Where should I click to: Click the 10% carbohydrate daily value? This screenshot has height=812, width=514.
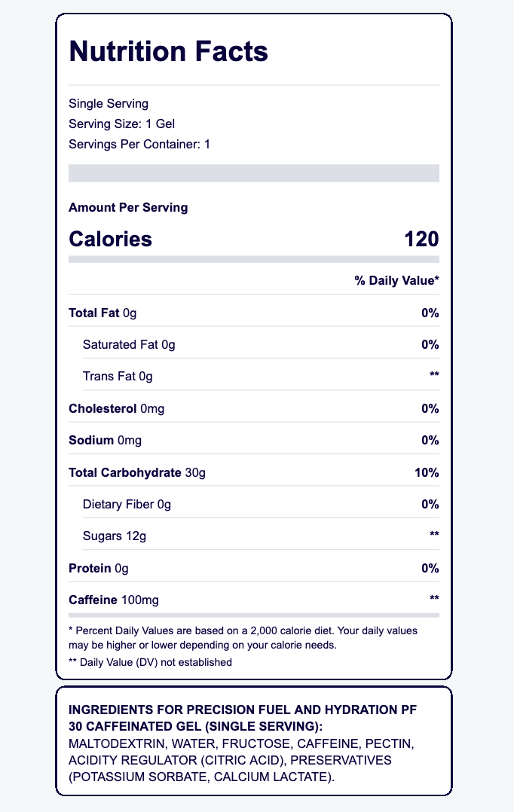point(427,472)
